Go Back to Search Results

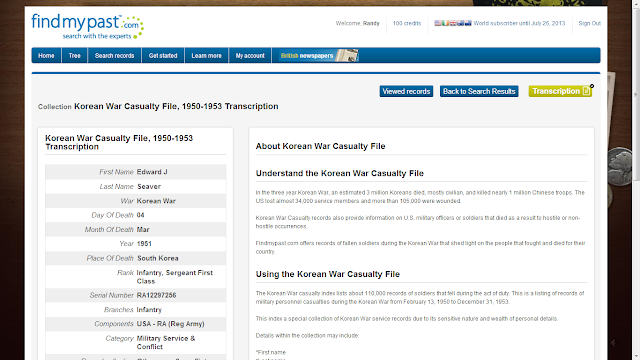click(x=479, y=91)
